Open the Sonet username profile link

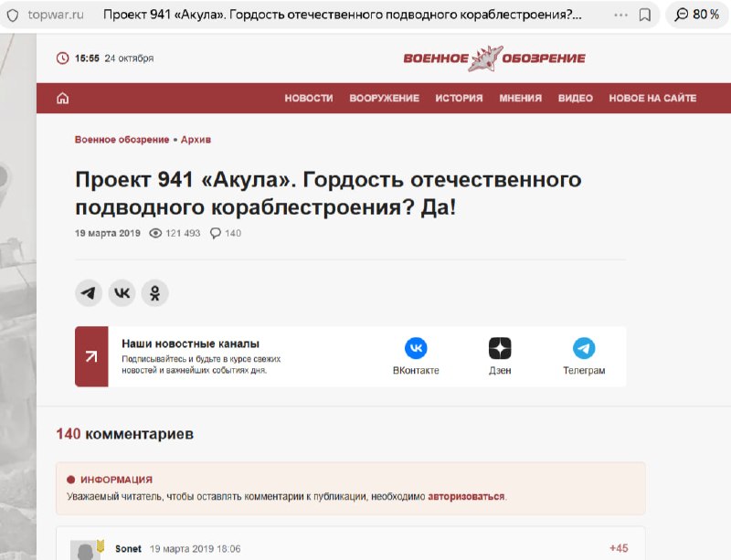(x=128, y=549)
